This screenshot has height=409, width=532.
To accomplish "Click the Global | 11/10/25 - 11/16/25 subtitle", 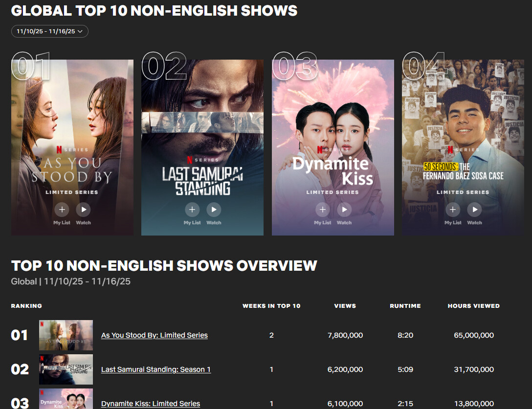I will click(70, 281).
